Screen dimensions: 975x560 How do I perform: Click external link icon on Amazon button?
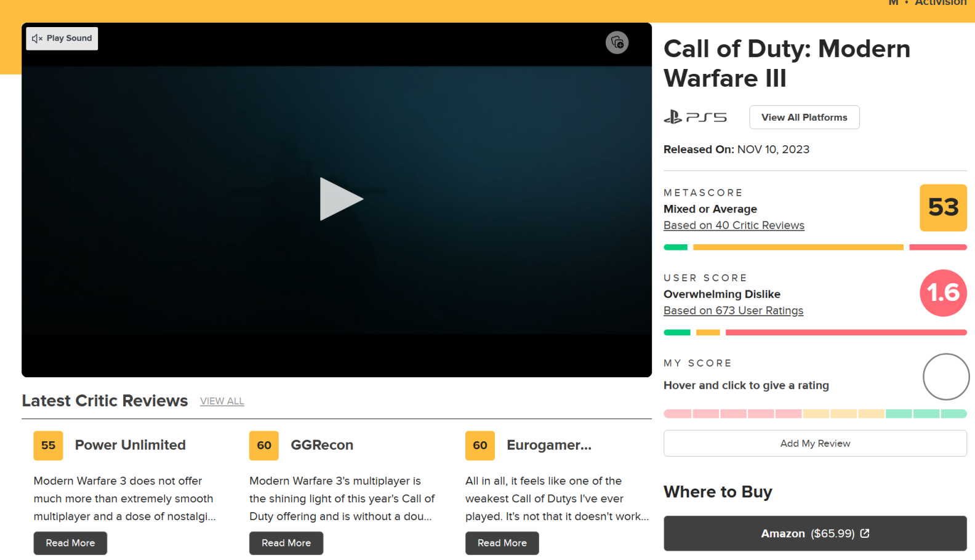865,533
